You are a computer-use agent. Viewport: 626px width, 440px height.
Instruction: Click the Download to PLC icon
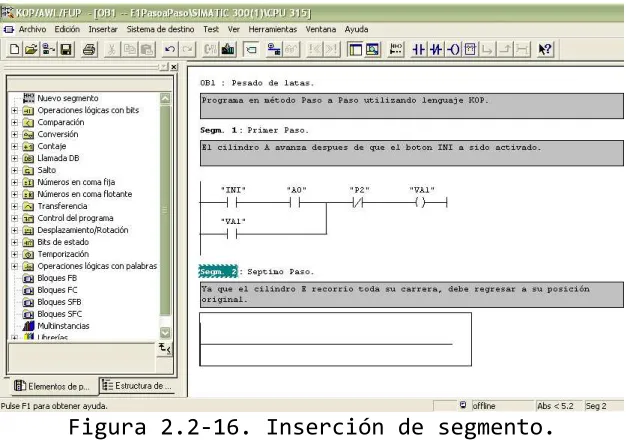coord(228,50)
